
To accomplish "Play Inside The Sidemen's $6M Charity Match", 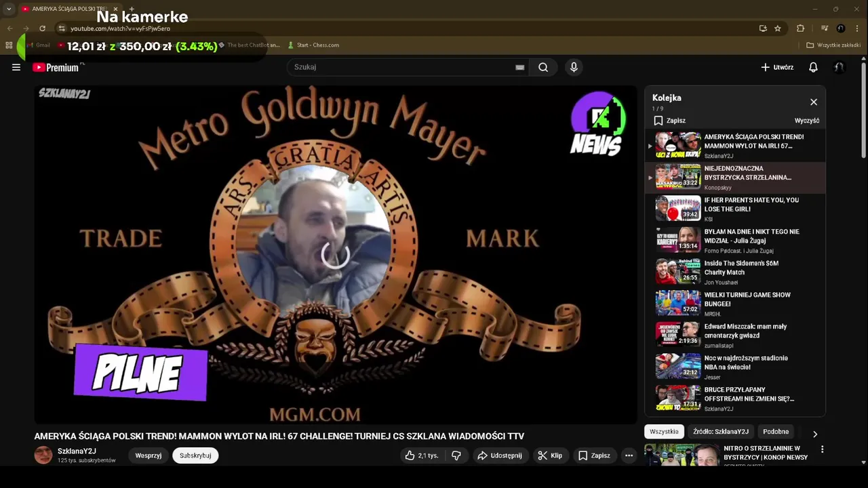I will pos(735,272).
